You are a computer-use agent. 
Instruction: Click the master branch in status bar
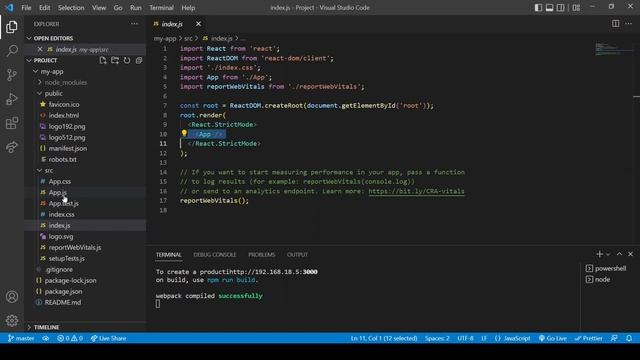pos(21,338)
